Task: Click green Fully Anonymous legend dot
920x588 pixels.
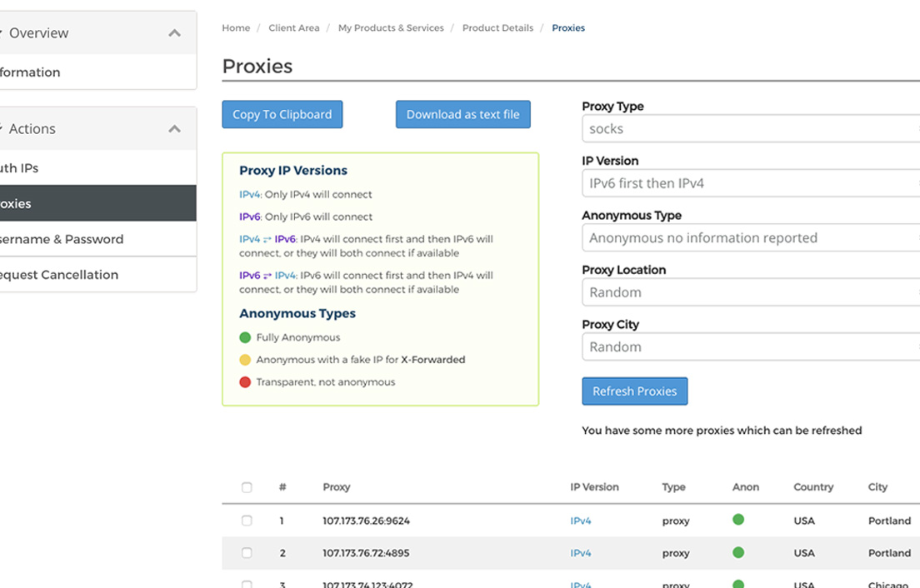Action: pyautogui.click(x=245, y=337)
